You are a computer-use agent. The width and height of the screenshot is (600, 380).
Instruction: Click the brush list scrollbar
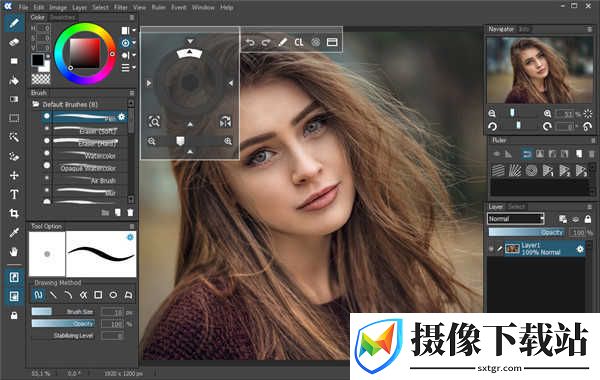[131, 151]
